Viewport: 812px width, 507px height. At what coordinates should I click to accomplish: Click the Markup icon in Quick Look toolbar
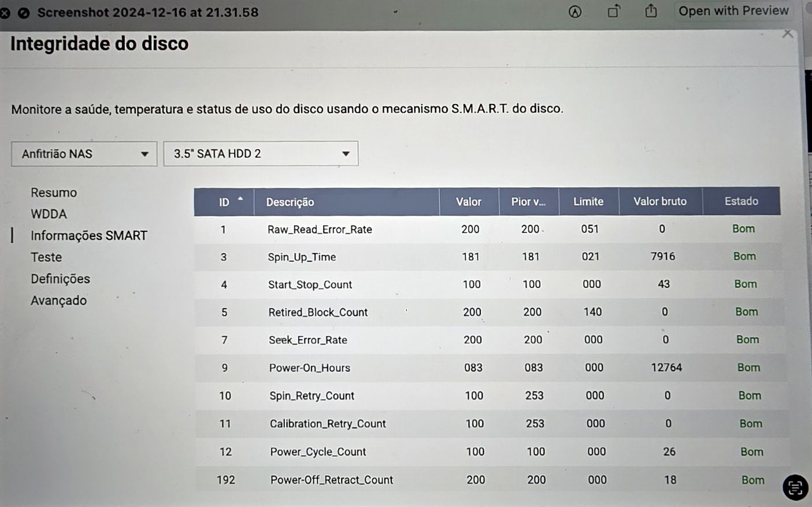(x=574, y=12)
